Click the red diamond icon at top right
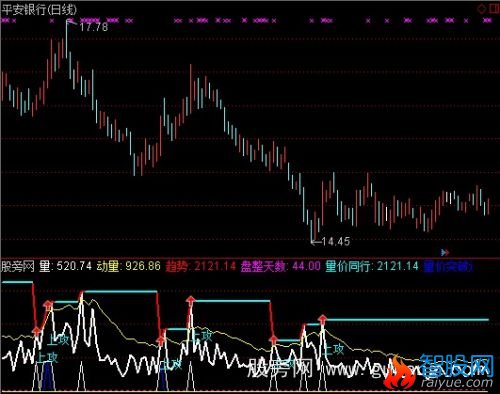 pyautogui.click(x=482, y=9)
